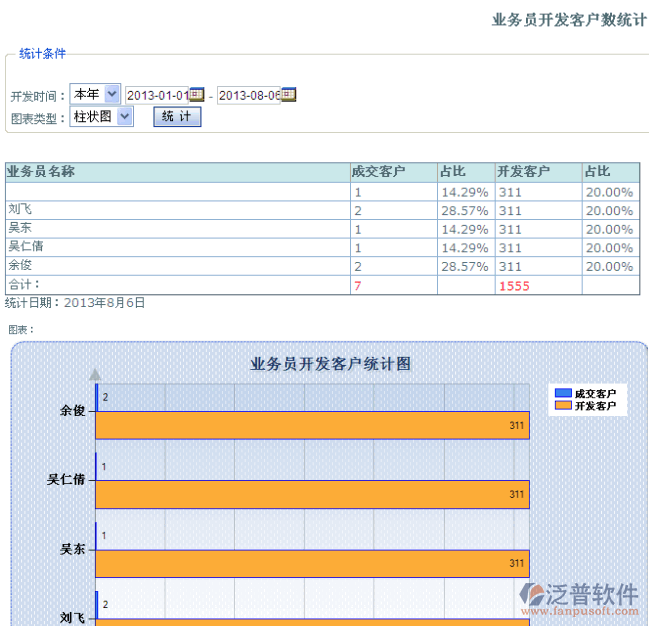
Task: Click the 业务员名称 column header
Action: tap(41, 172)
